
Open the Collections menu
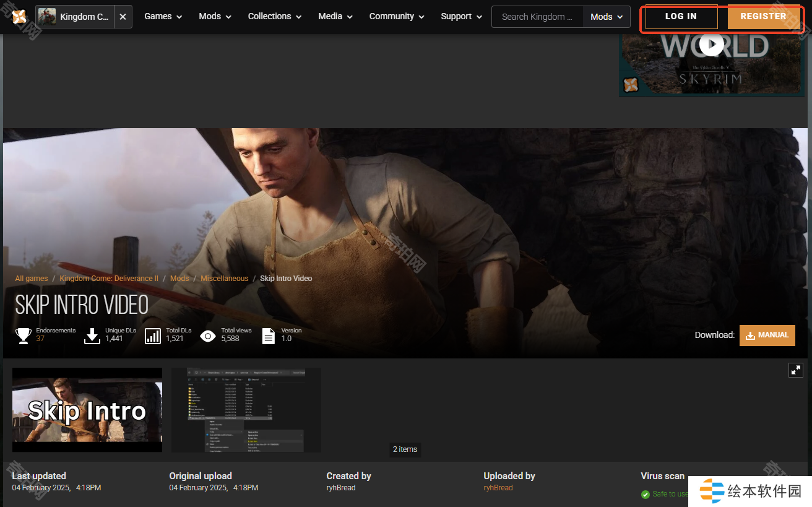pos(275,17)
